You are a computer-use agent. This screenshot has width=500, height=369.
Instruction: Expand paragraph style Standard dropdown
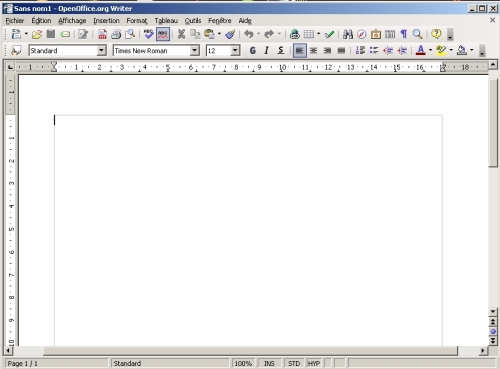101,51
